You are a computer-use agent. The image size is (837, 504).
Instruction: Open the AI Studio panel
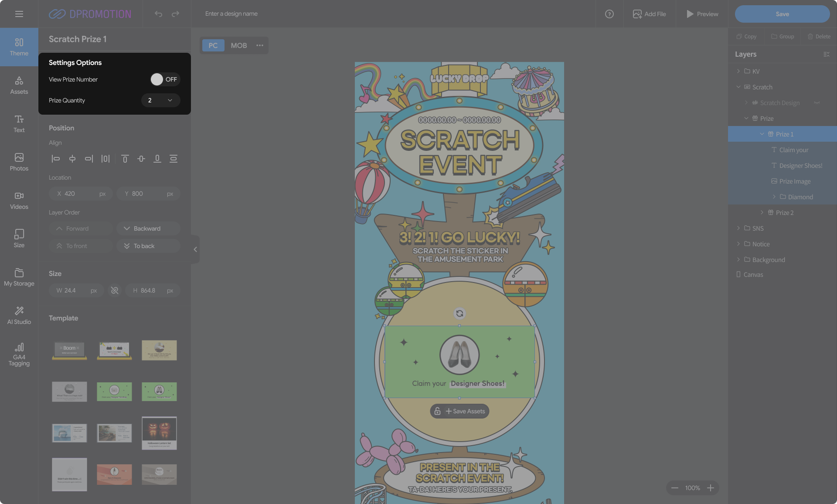(19, 315)
